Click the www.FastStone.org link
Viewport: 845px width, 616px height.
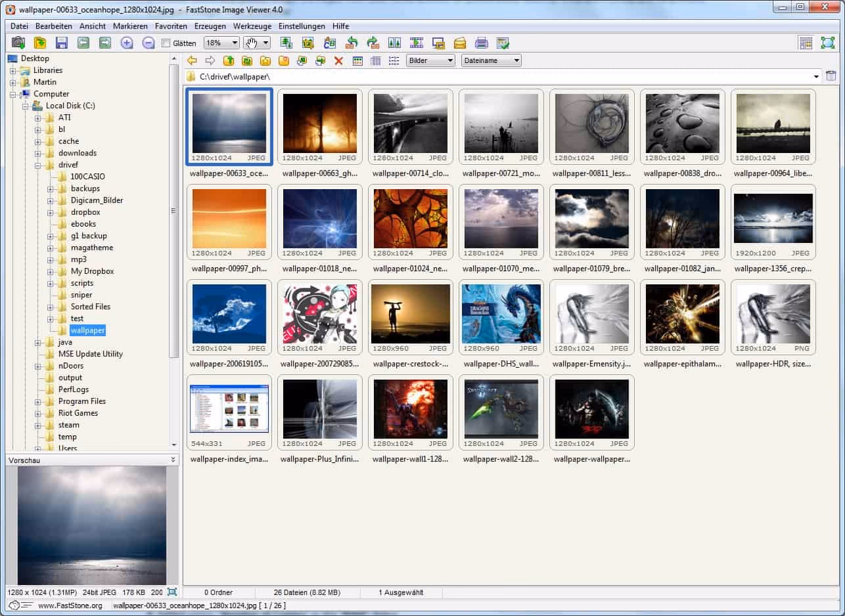click(70, 605)
